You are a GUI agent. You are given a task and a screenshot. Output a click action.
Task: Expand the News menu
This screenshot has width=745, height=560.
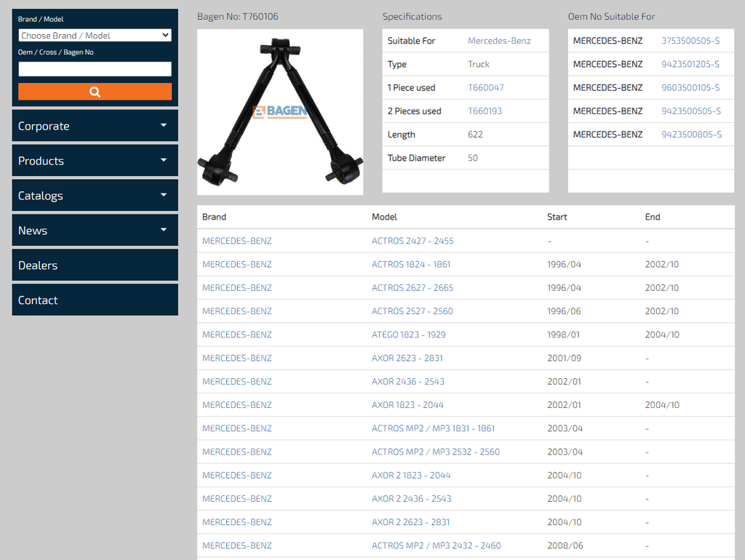[95, 231]
